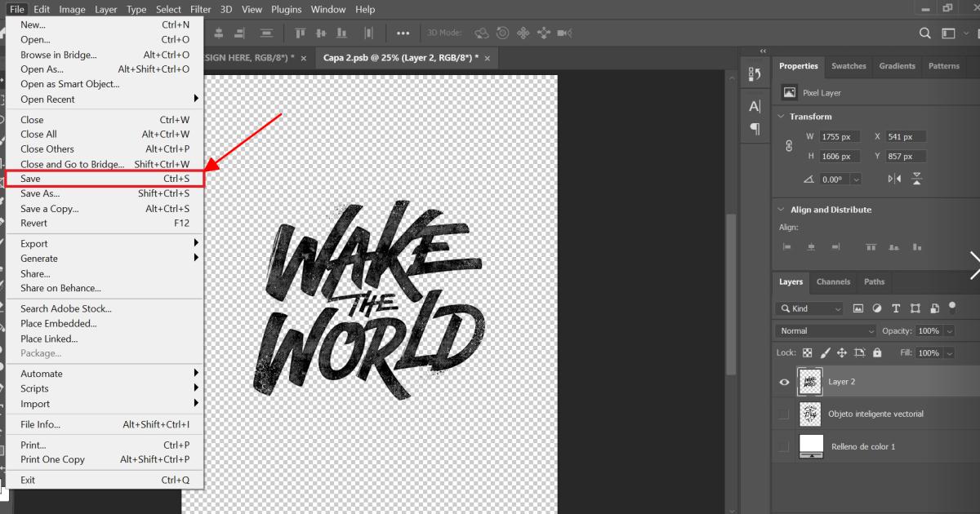The width and height of the screenshot is (980, 514).
Task: Click the lock all padlock icon
Action: tap(877, 353)
